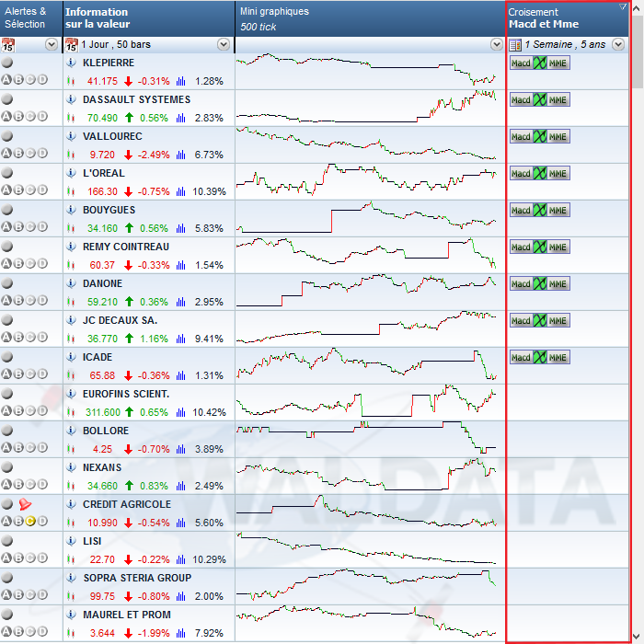Click Macd MME crossing icon for JC DECAUX
Viewport: 644px width, 644px height.
pyautogui.click(x=540, y=320)
